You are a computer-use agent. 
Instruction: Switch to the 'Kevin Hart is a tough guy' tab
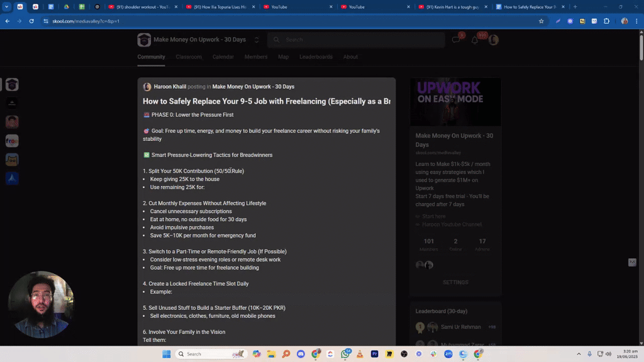[x=453, y=7]
